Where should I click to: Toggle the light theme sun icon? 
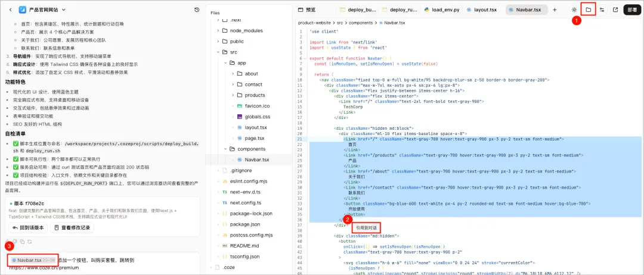click(x=574, y=10)
